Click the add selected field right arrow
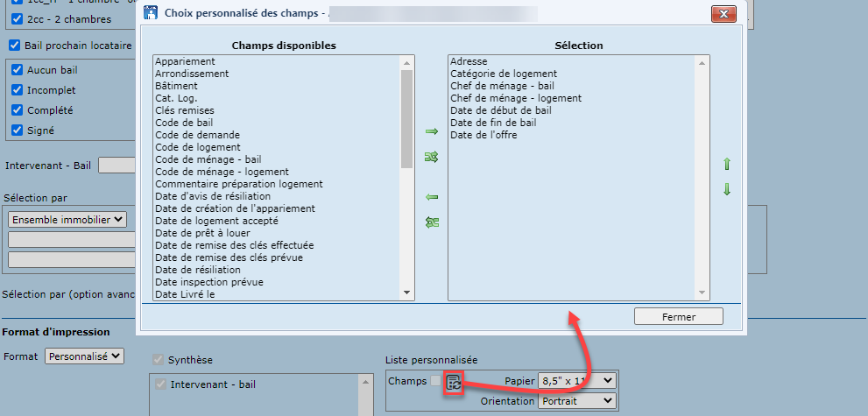The height and width of the screenshot is (416, 868). [431, 131]
